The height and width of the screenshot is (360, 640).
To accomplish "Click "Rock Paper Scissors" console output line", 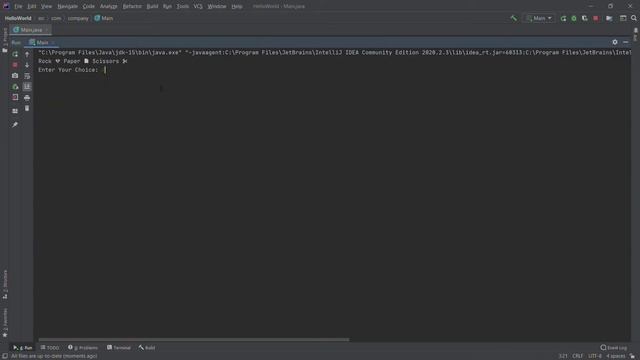I will 83,61.
